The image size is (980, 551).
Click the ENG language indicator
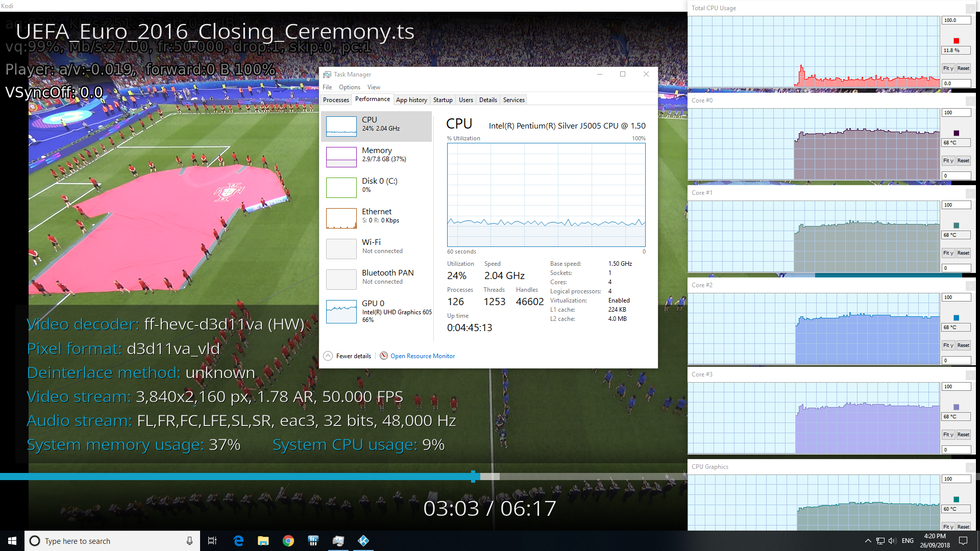(908, 541)
